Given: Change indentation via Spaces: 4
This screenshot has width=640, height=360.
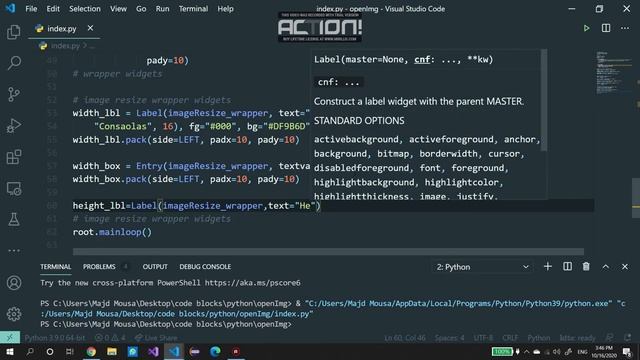Looking at the screenshot, I should (449, 338).
